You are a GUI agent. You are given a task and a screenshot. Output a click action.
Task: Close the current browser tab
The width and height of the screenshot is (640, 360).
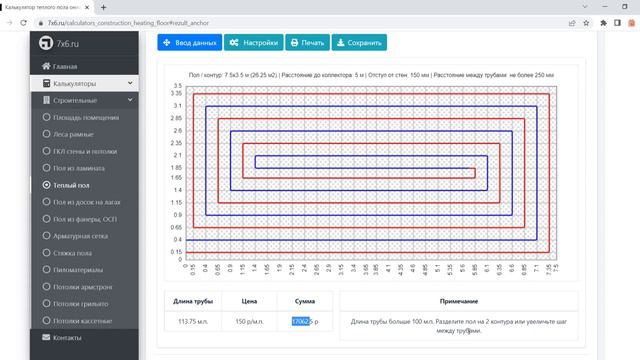click(x=87, y=7)
